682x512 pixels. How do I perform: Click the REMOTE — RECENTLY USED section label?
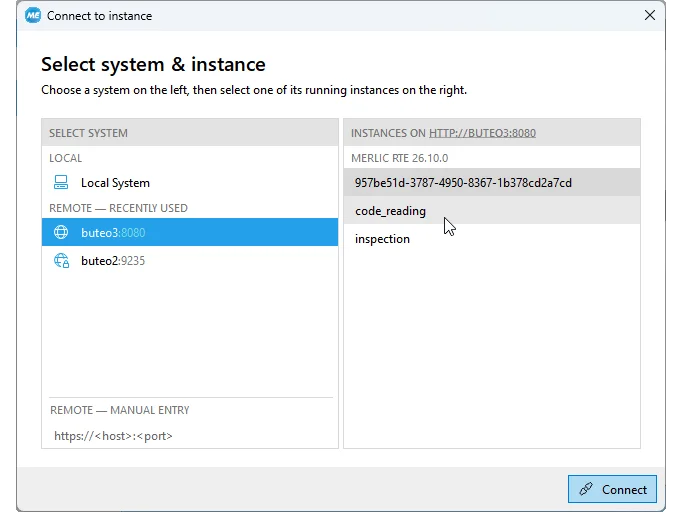click(x=118, y=208)
